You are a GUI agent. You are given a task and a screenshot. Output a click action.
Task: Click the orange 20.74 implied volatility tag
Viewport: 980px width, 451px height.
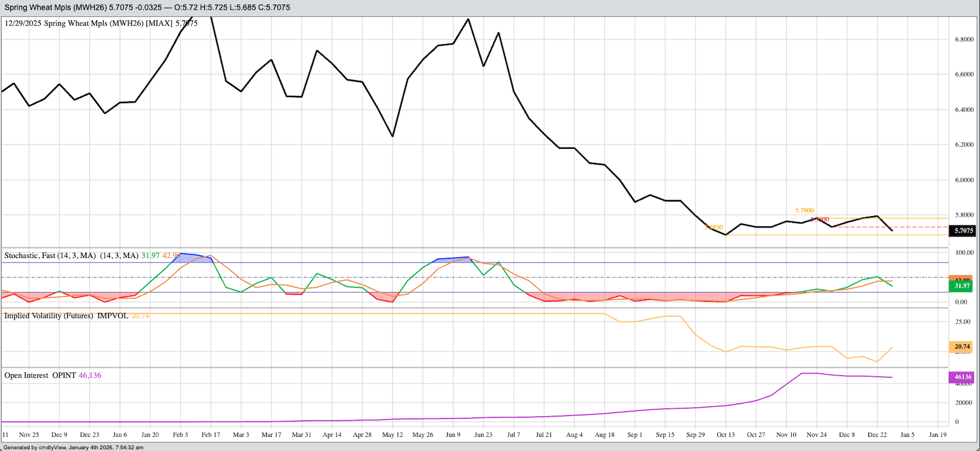click(x=962, y=346)
